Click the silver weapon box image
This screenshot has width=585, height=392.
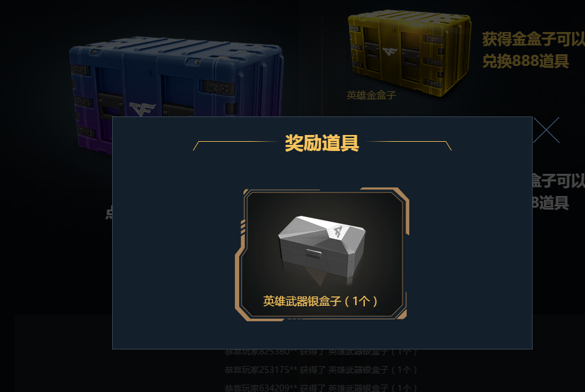coord(322,247)
